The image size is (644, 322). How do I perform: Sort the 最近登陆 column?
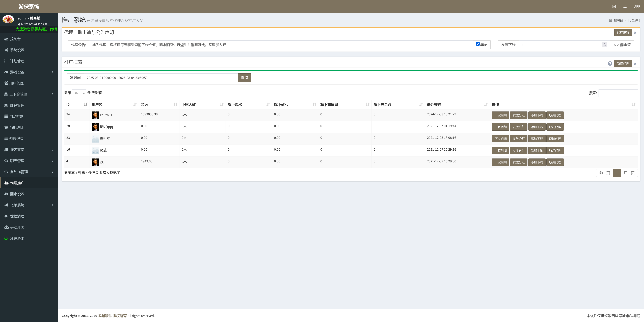pos(486,104)
